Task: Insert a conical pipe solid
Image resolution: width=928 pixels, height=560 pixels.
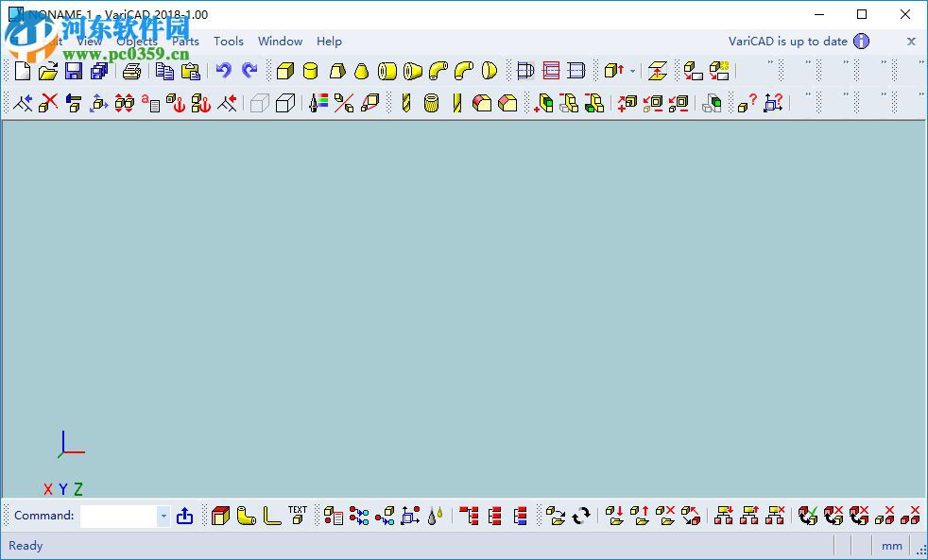Action: coord(413,71)
